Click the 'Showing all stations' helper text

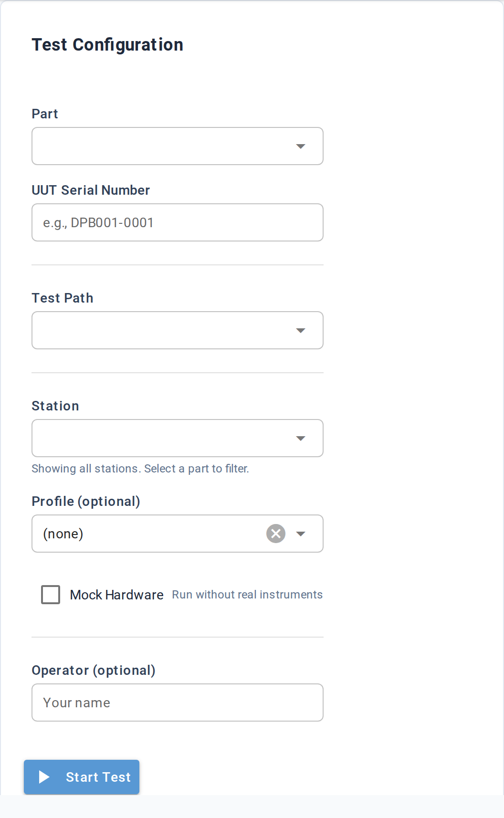pos(140,469)
